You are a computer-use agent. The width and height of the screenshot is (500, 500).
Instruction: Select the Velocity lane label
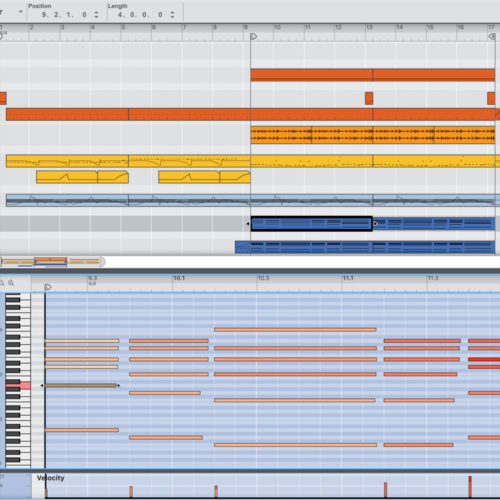click(x=50, y=478)
